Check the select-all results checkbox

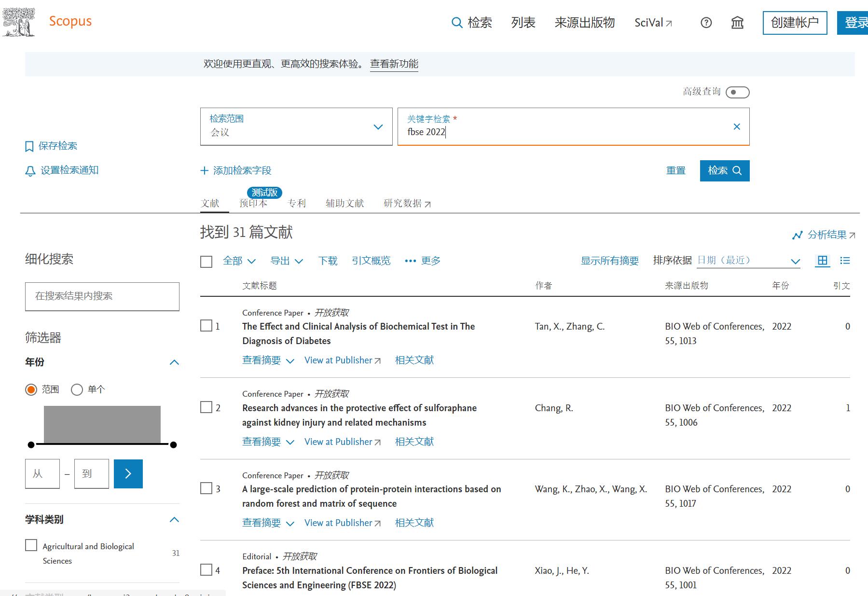(206, 262)
